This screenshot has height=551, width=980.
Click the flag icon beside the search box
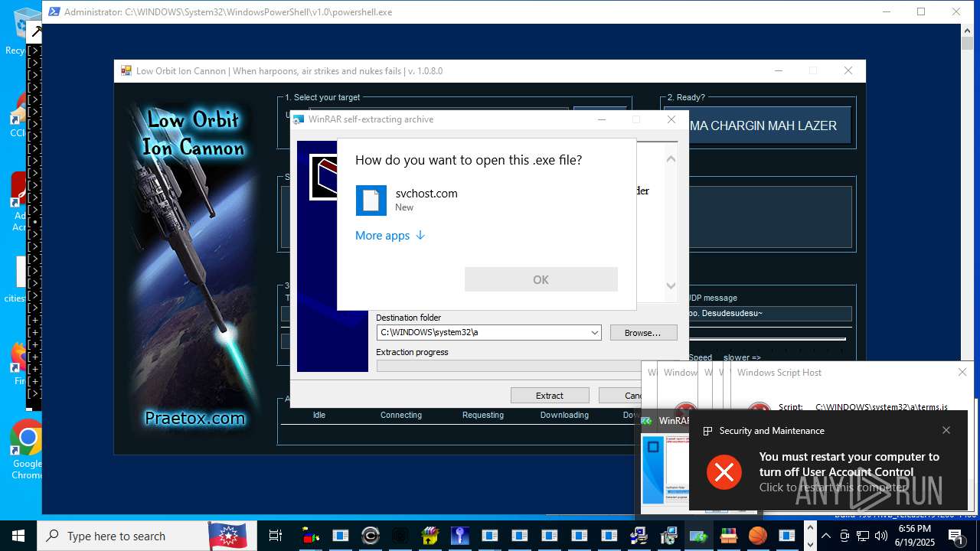pyautogui.click(x=227, y=536)
